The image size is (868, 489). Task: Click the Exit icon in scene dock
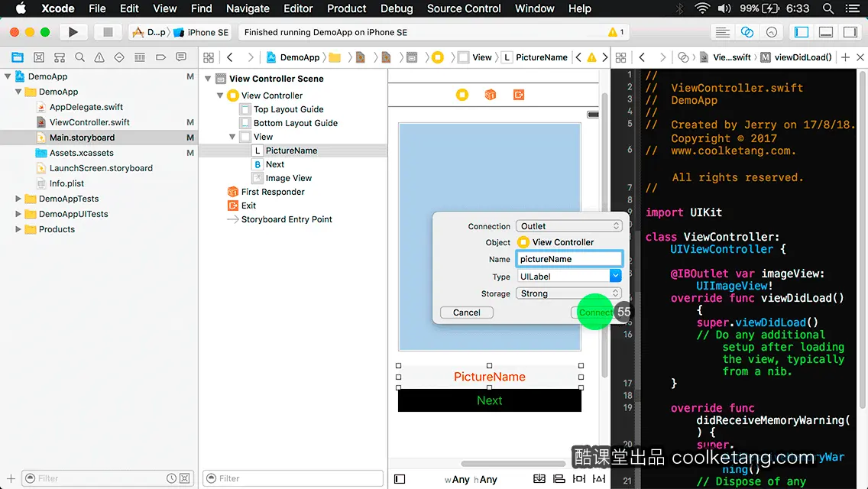519,95
